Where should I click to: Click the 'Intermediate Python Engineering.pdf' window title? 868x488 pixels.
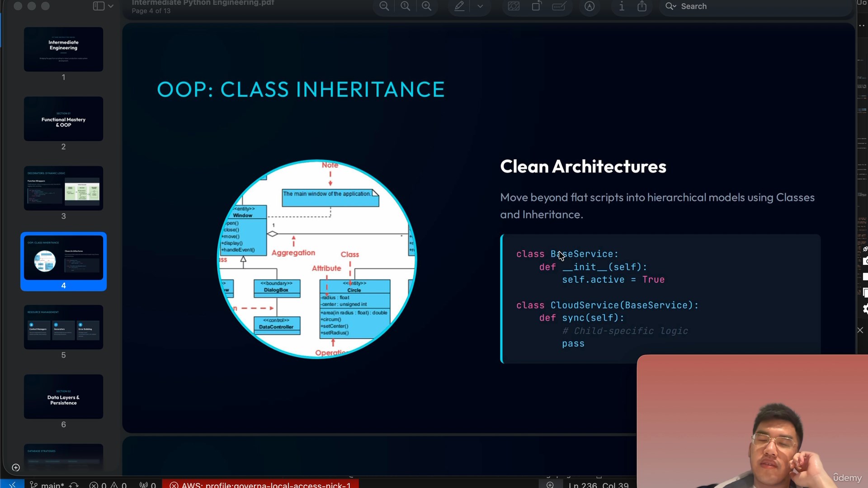point(203,3)
